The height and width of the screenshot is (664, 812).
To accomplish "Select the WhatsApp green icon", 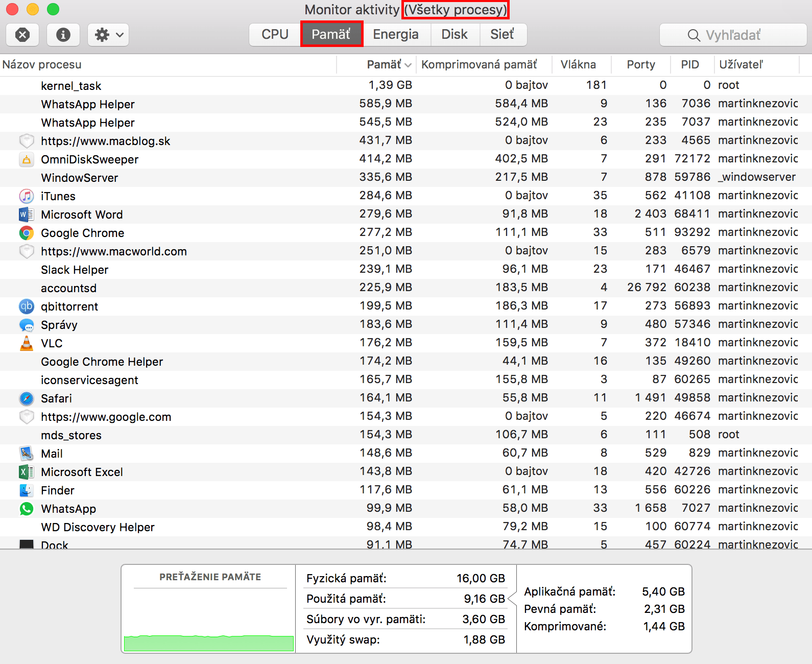I will 27,509.
